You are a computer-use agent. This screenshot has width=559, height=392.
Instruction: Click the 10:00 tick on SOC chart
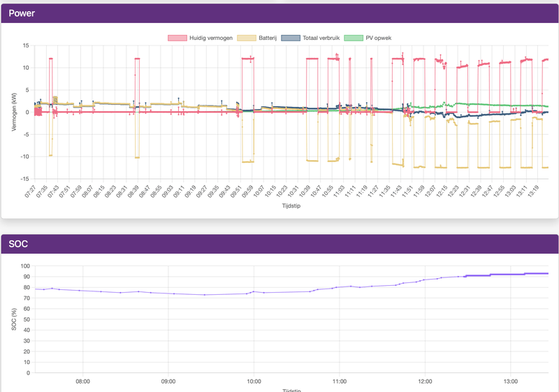tap(254, 382)
